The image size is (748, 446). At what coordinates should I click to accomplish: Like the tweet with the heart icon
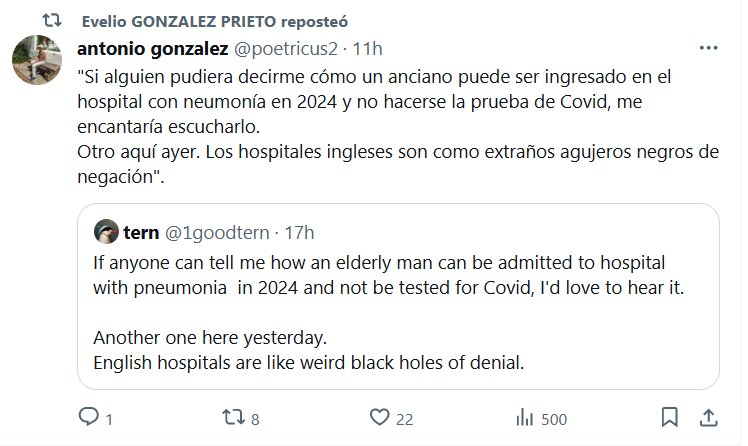379,417
